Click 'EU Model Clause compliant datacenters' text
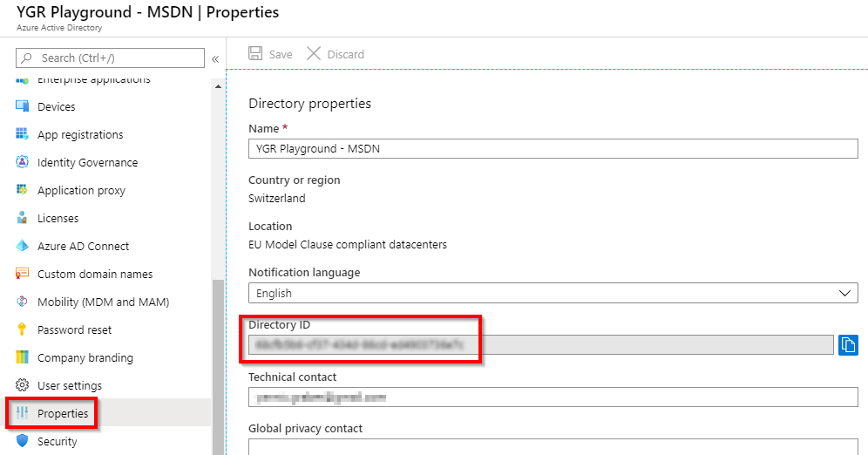868x455 pixels. 348,245
